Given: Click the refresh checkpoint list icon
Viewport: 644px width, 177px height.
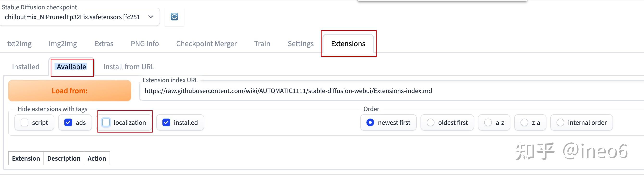Looking at the screenshot, I should pyautogui.click(x=174, y=17).
